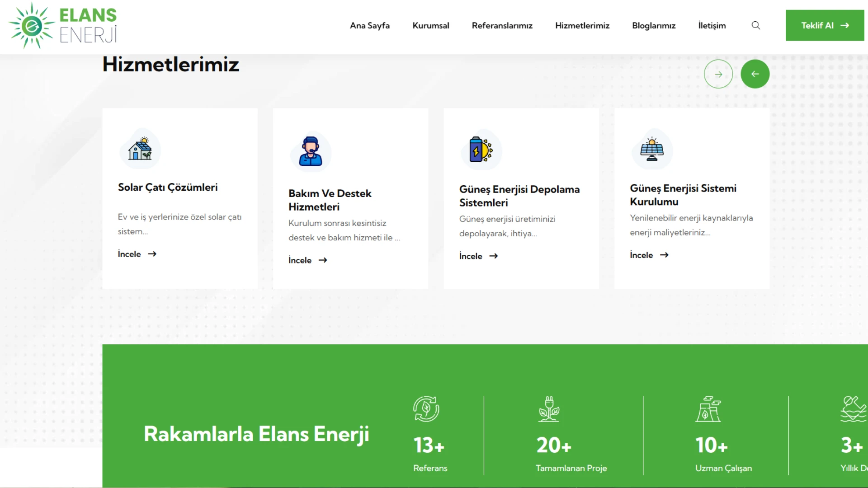Click the solar house icon
This screenshot has height=488, width=868.
(140, 149)
